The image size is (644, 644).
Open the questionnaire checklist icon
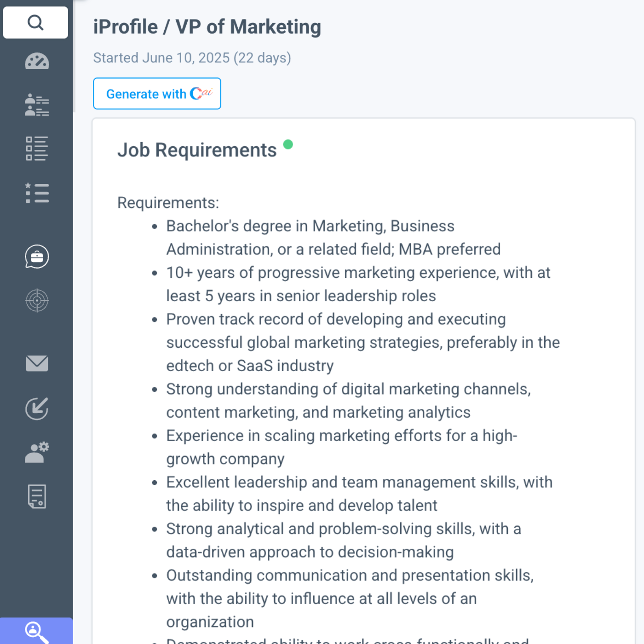tap(36, 148)
